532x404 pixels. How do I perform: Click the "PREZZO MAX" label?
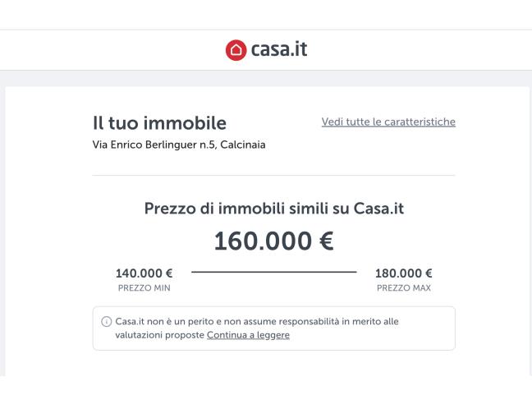point(403,288)
